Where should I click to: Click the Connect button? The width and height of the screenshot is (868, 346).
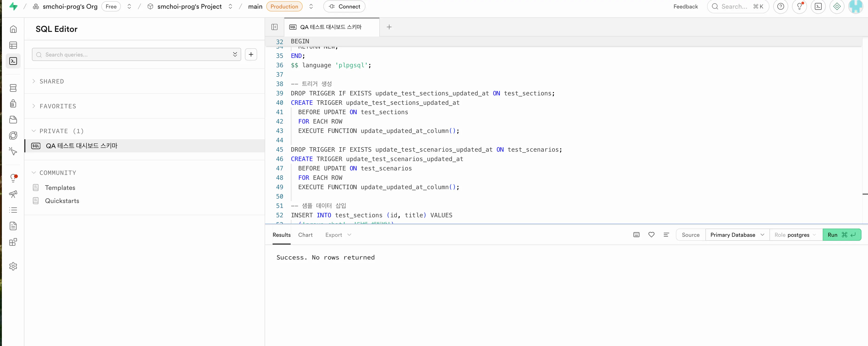tap(344, 6)
